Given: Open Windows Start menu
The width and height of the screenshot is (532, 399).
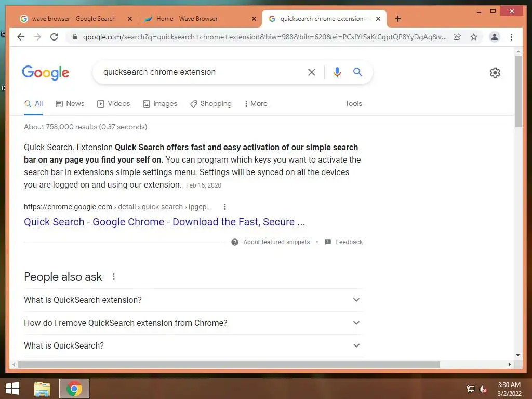Looking at the screenshot, I should [12, 389].
